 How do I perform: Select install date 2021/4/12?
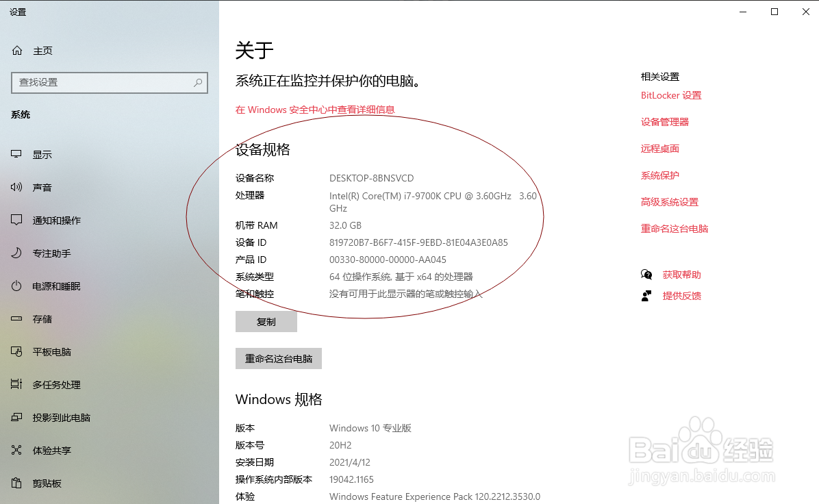pyautogui.click(x=349, y=463)
